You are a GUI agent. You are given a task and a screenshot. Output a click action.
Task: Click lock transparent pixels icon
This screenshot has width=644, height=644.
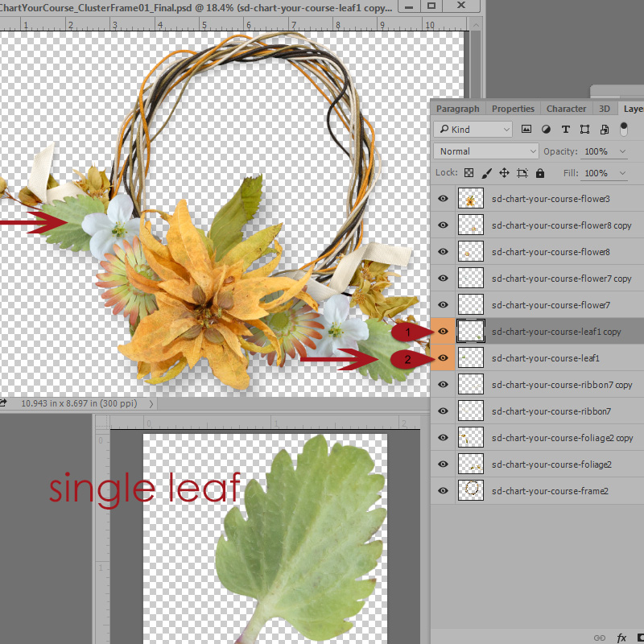click(x=469, y=173)
